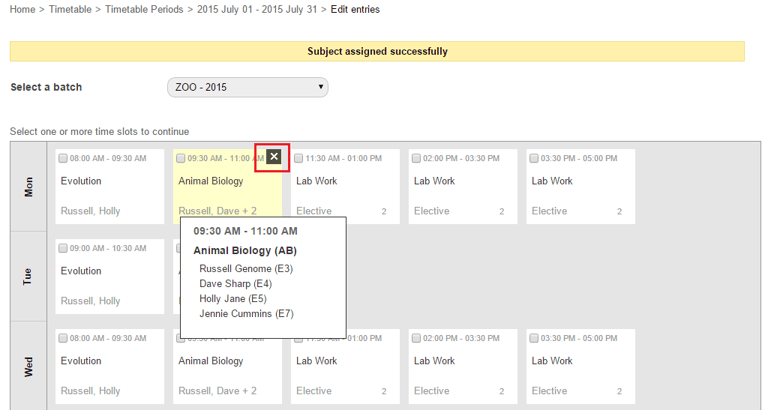This screenshot has height=410, width=768.
Task: Go to Home in the breadcrumb
Action: 22,9
